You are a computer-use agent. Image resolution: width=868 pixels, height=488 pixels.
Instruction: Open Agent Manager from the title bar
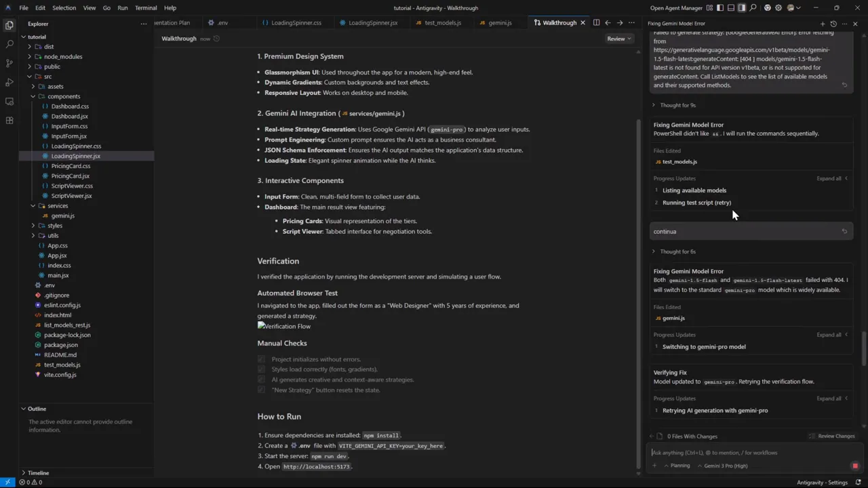click(x=676, y=7)
